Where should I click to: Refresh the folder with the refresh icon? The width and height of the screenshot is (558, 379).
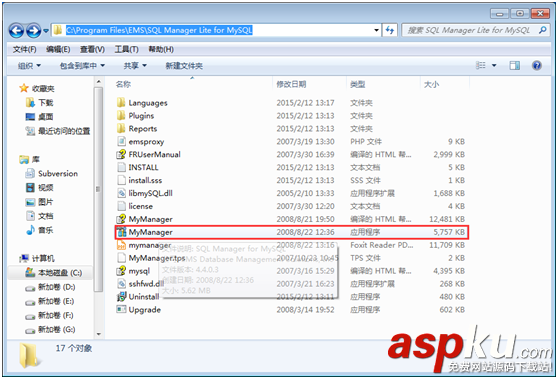[390, 30]
